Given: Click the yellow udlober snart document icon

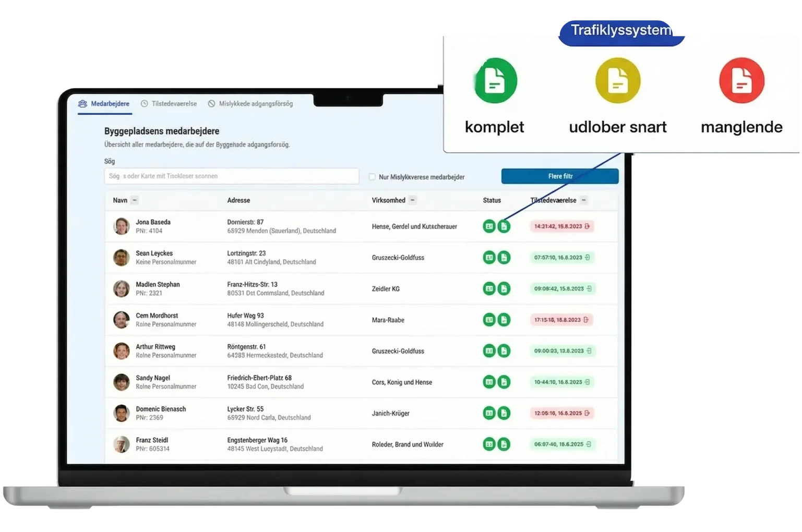Looking at the screenshot, I should 618,81.
